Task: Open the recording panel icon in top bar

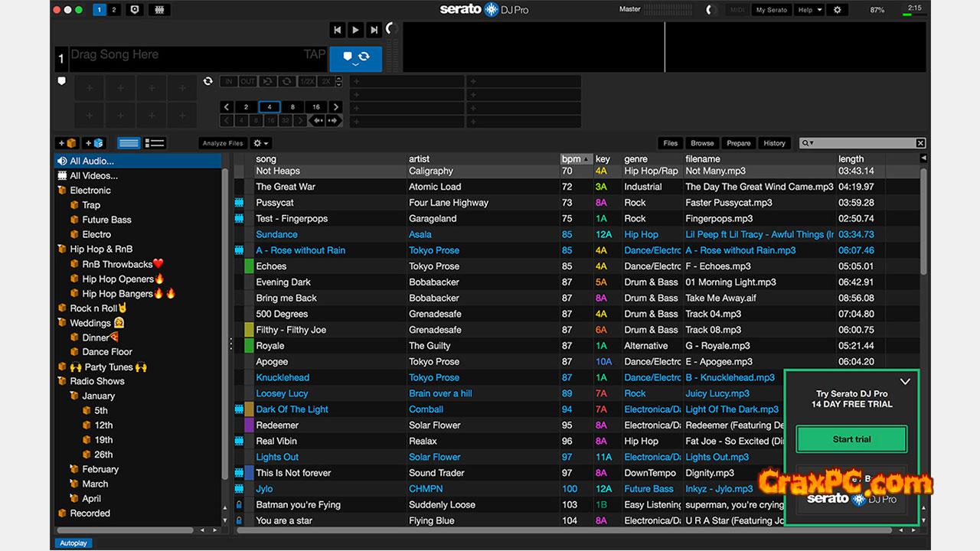Action: [133, 10]
